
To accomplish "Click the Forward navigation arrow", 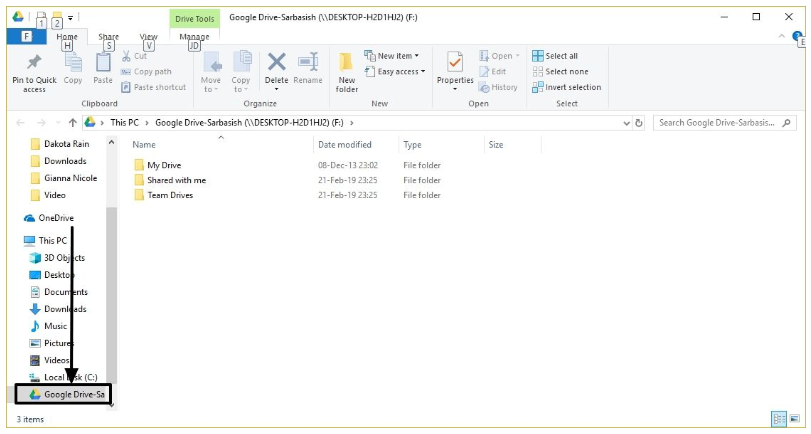I will coord(41,123).
